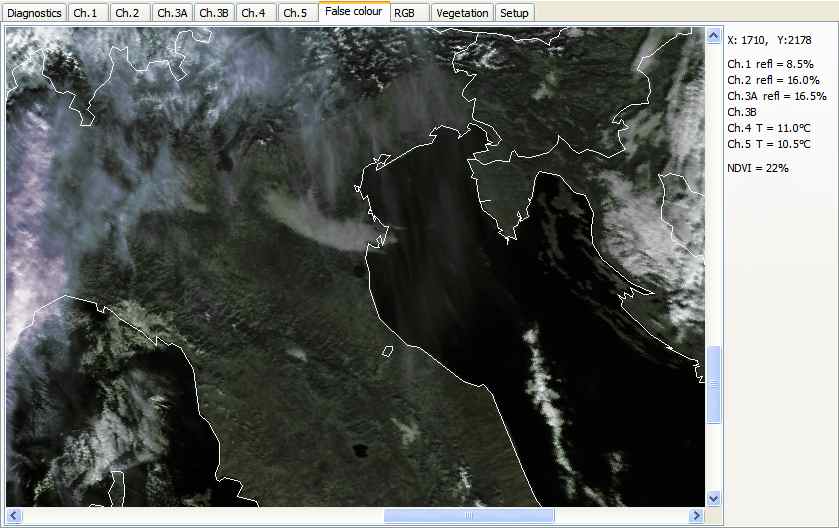Click the horizontal scrollbar right arrow

696,516
